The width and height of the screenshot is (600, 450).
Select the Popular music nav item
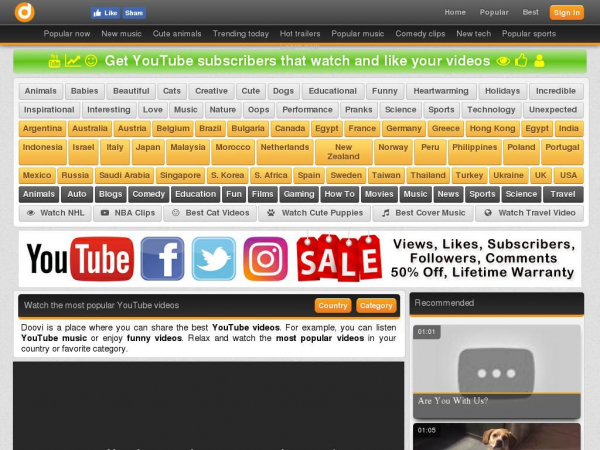pyautogui.click(x=357, y=33)
